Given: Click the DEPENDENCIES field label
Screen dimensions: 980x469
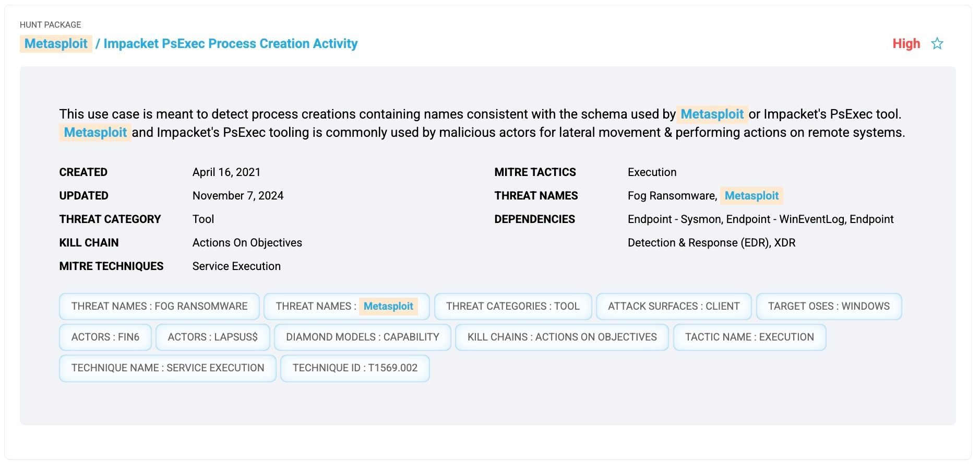Looking at the screenshot, I should 534,219.
